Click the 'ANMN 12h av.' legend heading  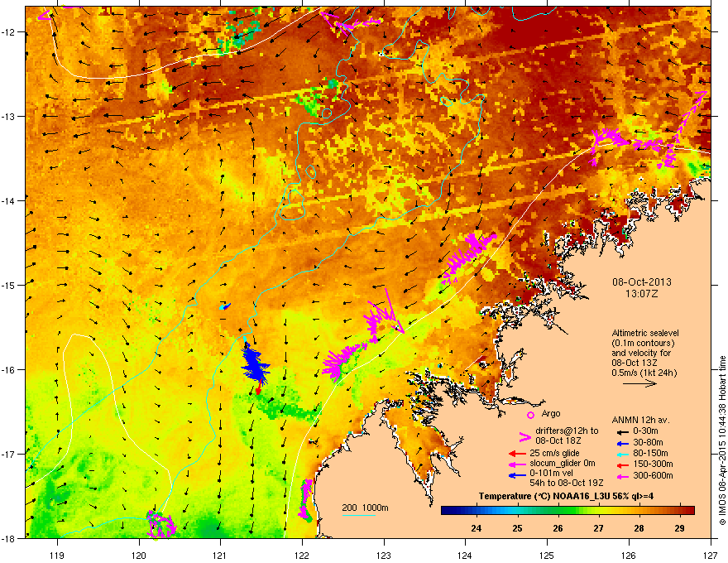click(x=640, y=421)
